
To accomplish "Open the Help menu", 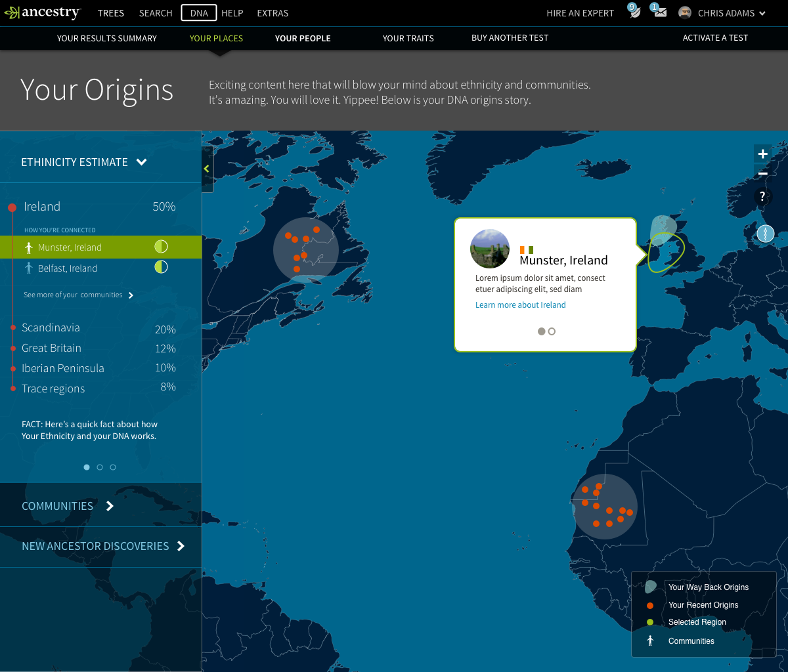I will tap(232, 13).
